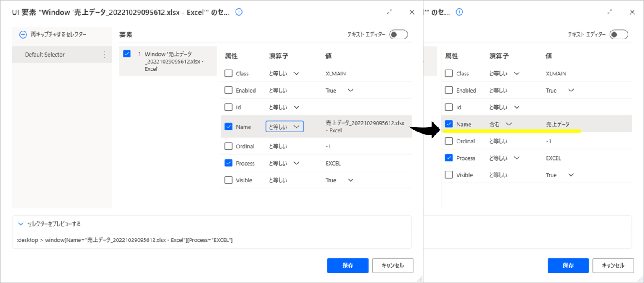The height and width of the screenshot is (283, 644).
Task: Close the right dialog with the X icon
Action: (x=632, y=12)
